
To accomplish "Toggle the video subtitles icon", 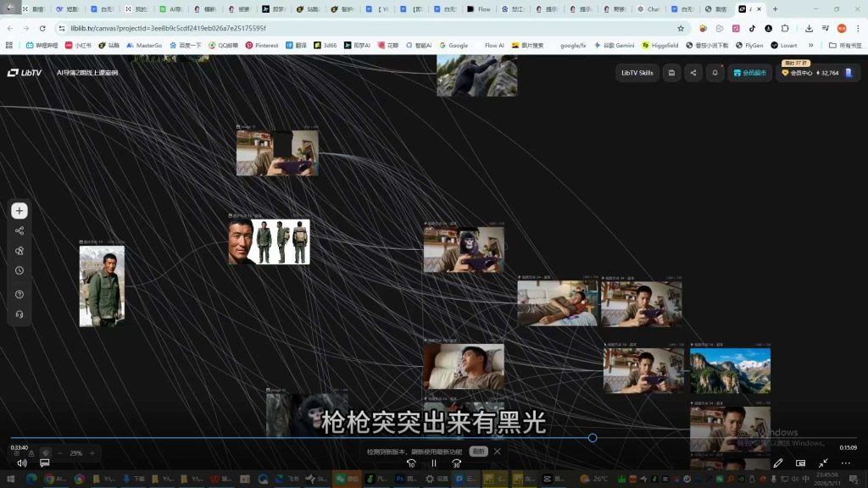I will coord(44,463).
